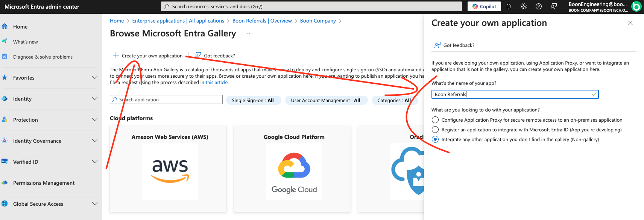Screen dimensions: 644x220
Task: Open Permissions Management in sidebar
Action: [44, 183]
